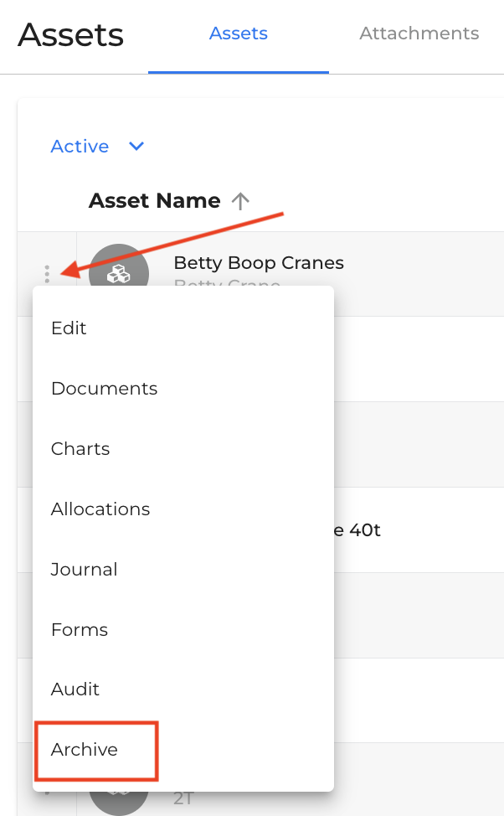
Task: Toggle Asset Name sort arrow
Action: click(240, 201)
